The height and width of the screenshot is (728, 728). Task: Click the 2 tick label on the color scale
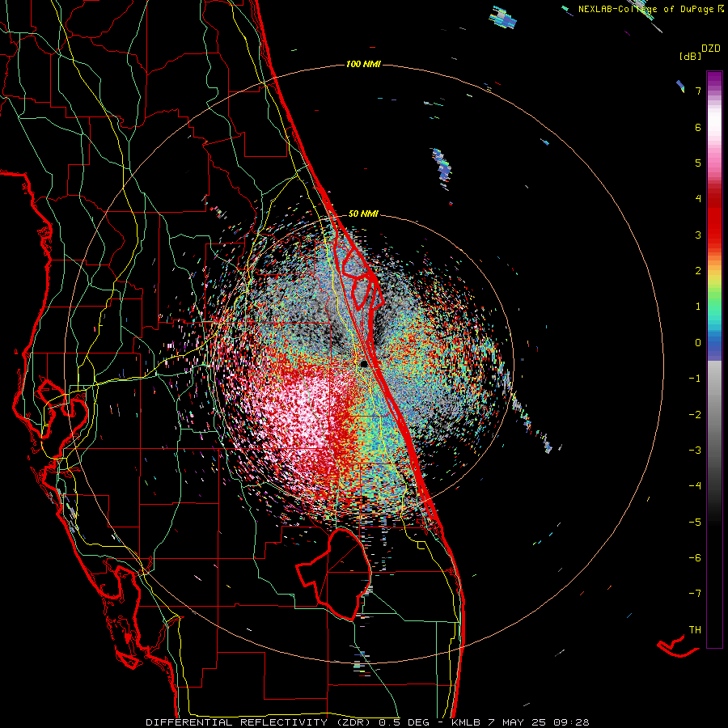click(x=698, y=271)
